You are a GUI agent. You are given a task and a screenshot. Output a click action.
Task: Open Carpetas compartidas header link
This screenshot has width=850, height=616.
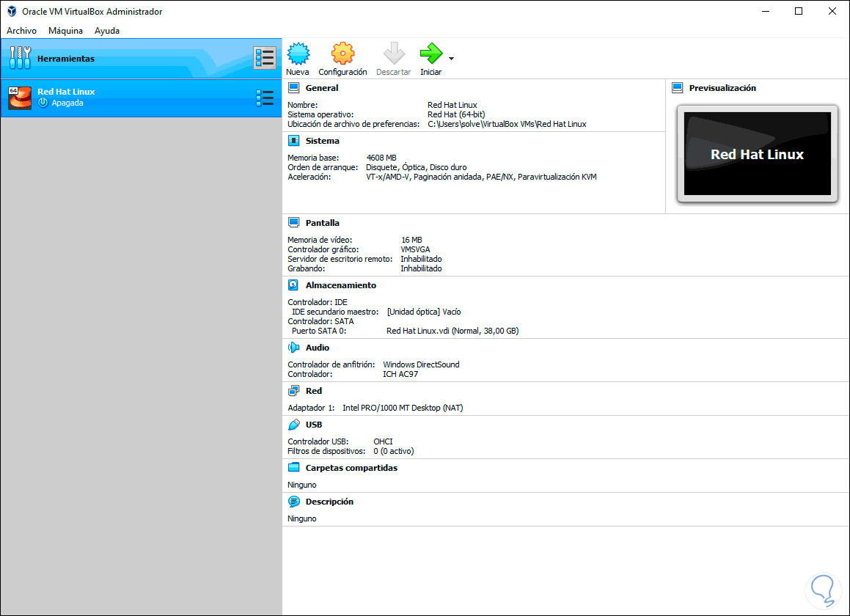click(352, 468)
